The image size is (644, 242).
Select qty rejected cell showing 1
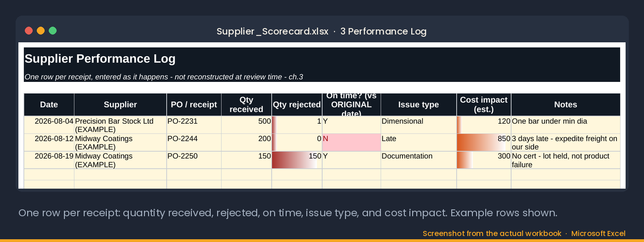tap(297, 125)
